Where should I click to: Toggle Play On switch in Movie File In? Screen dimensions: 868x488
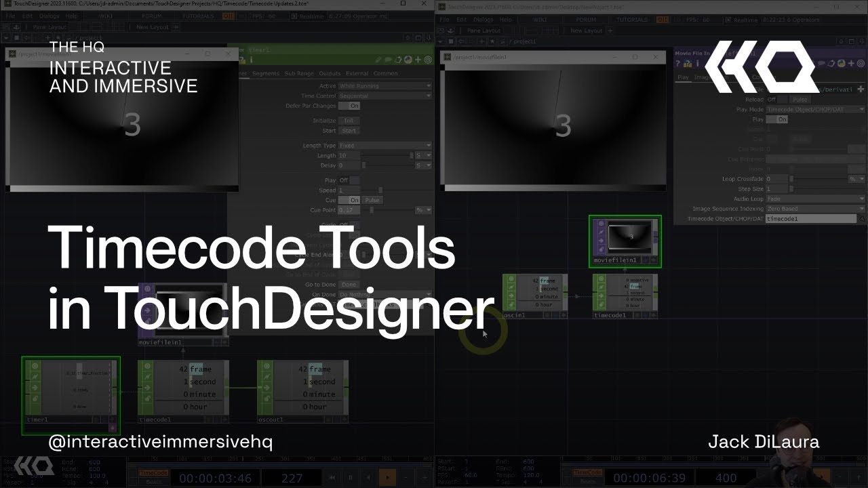click(x=777, y=119)
